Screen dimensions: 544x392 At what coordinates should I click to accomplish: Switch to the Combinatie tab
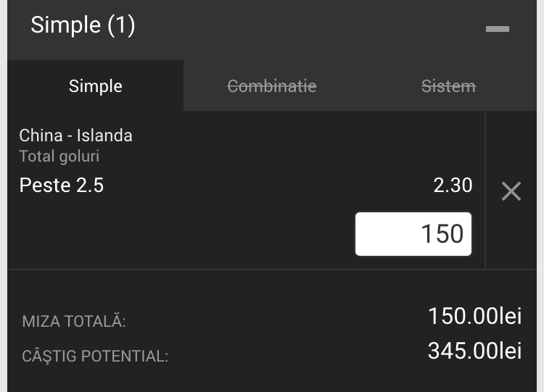click(272, 86)
